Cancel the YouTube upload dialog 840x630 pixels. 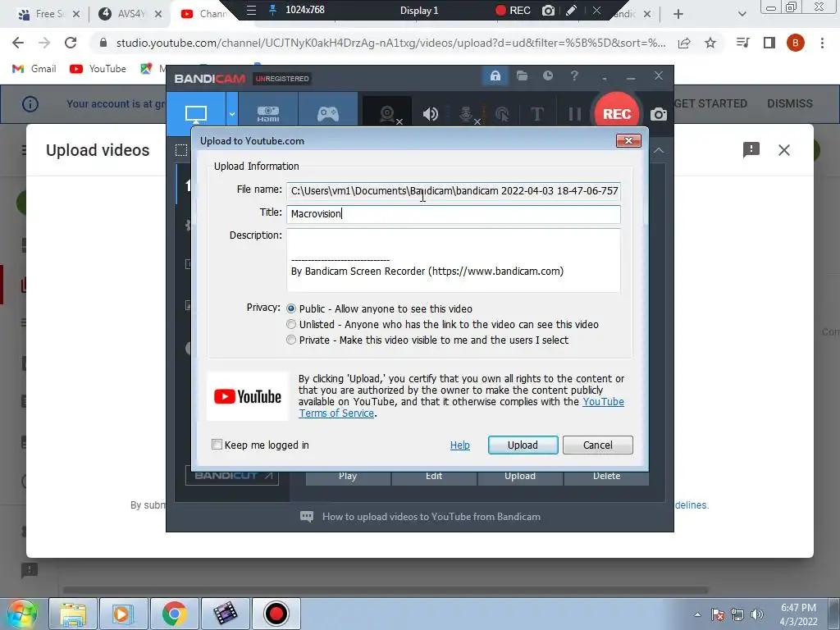598,445
